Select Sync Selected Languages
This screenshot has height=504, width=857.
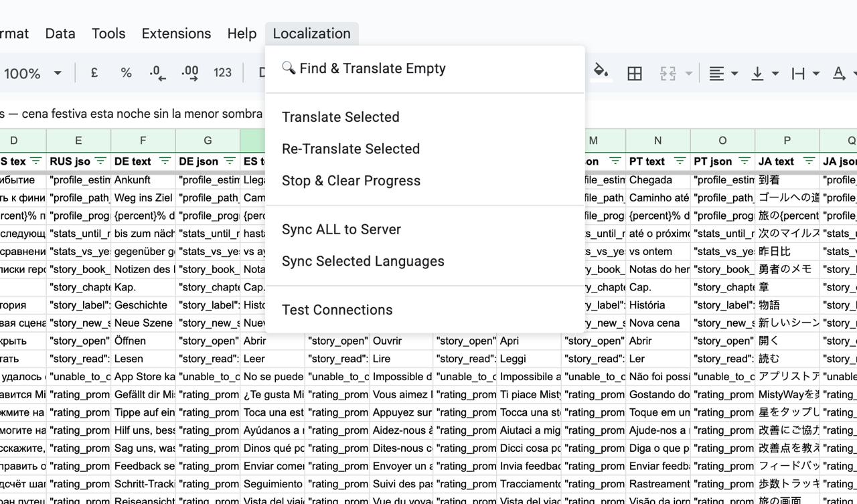point(425,261)
